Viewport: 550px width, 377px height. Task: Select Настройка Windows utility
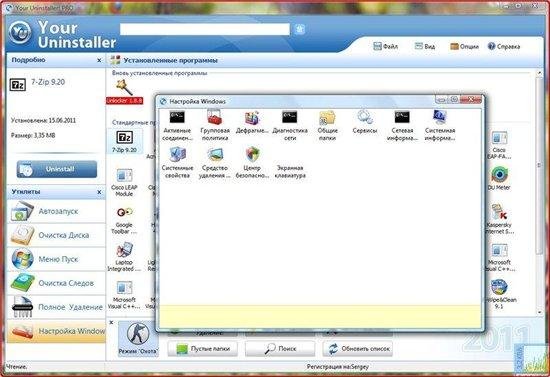point(56,331)
